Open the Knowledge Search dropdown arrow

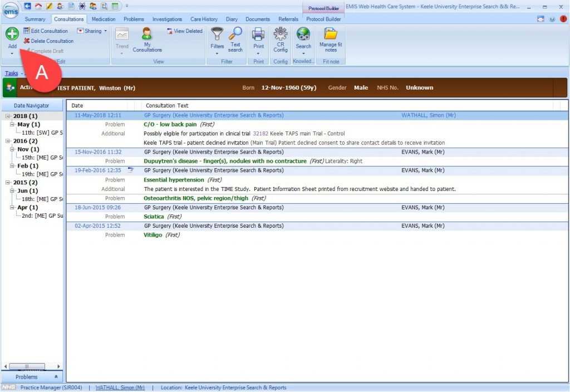pos(303,53)
